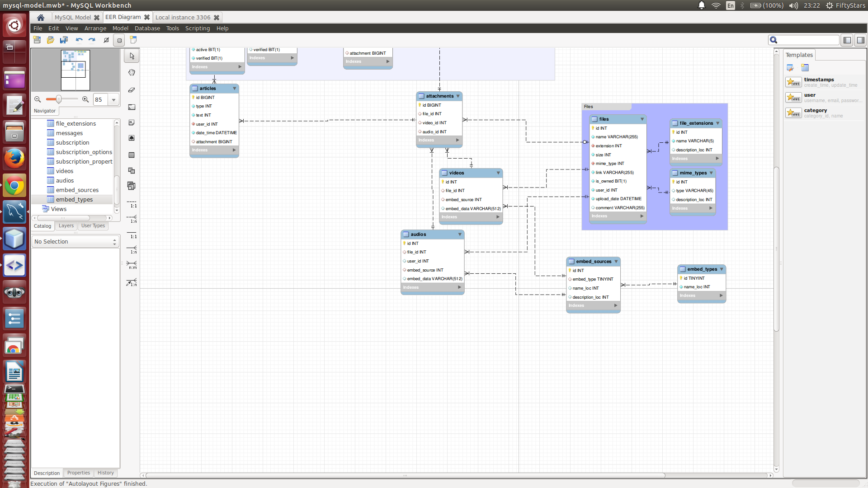868x488 pixels.
Task: Open the Scripting menu in menu bar
Action: 196,28
